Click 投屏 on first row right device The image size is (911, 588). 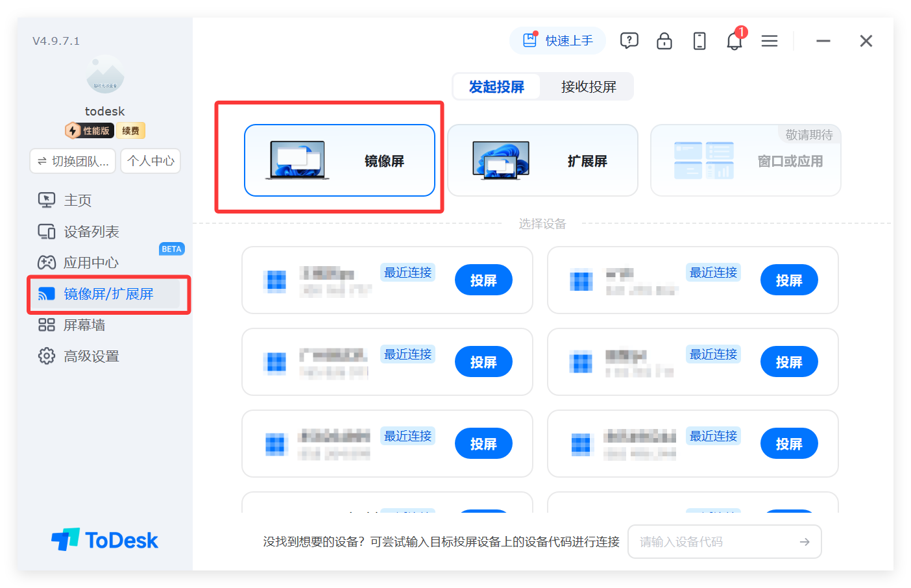point(789,280)
